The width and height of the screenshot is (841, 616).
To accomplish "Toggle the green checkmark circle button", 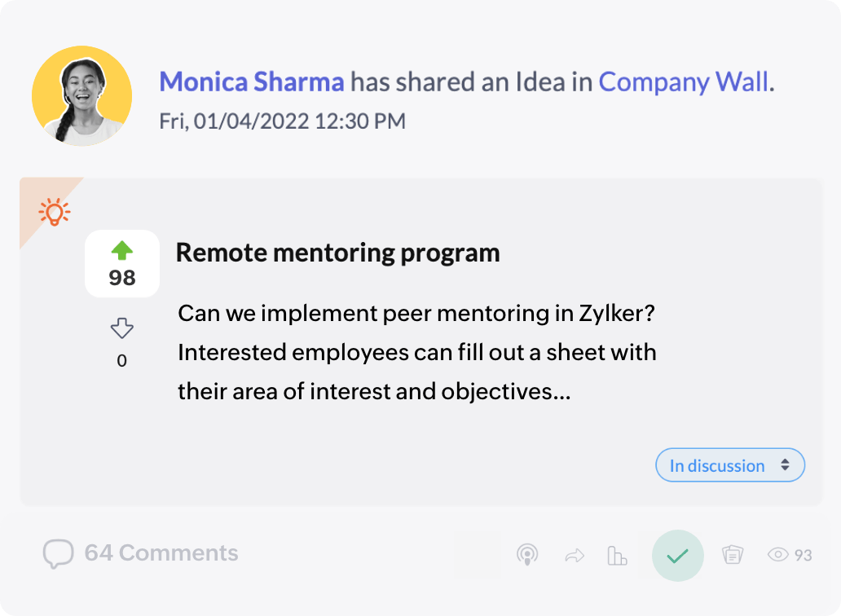I will (x=677, y=556).
